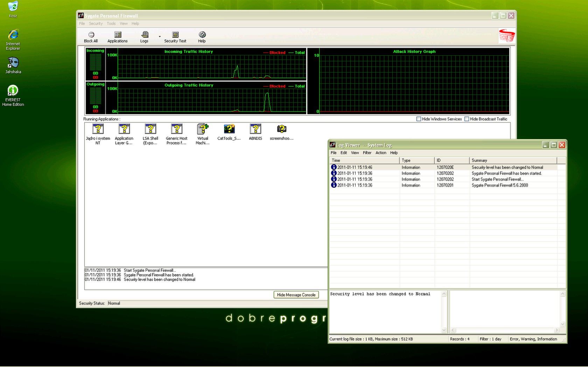Open the File menu in Sygate Firewall
The height and width of the screenshot is (367, 588).
[82, 23]
